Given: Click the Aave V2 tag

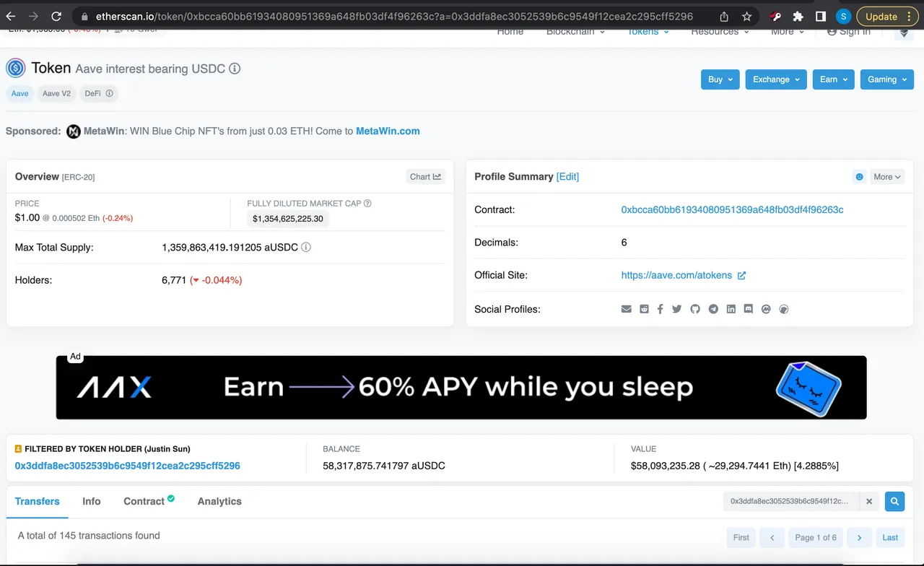Looking at the screenshot, I should pyautogui.click(x=56, y=93).
